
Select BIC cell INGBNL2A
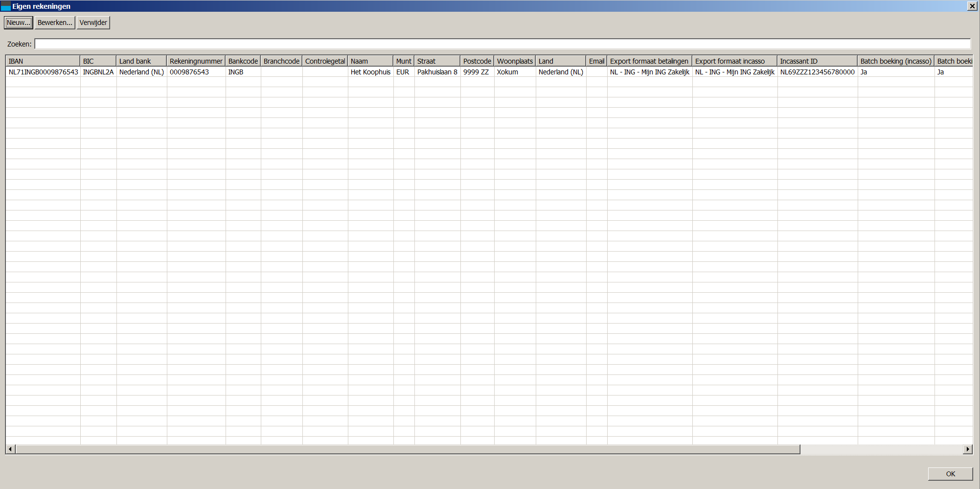click(98, 72)
